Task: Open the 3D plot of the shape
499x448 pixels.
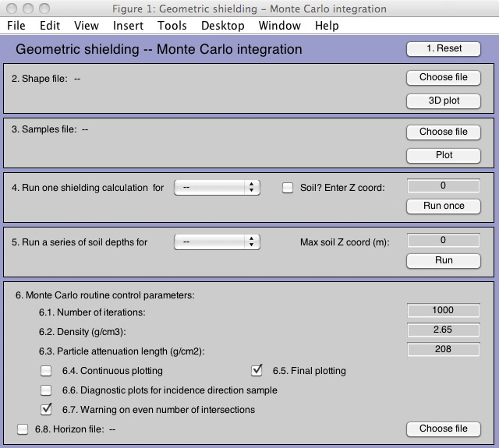Action: tap(444, 101)
